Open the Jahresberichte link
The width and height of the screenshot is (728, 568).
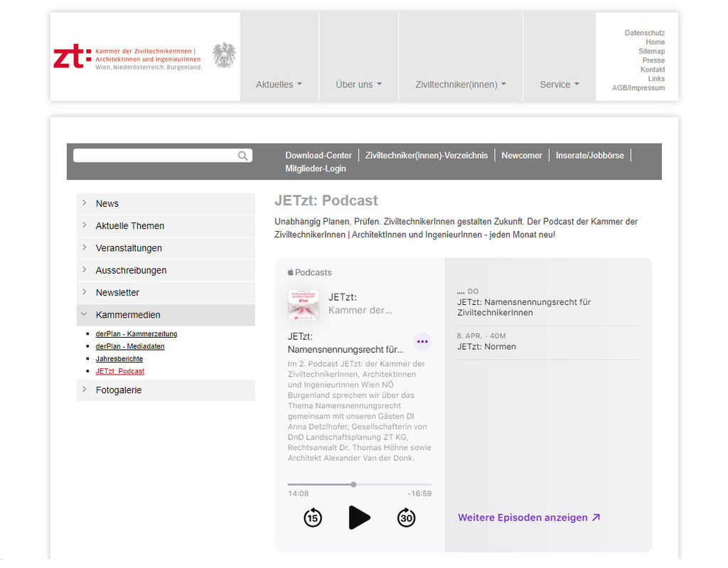[119, 359]
